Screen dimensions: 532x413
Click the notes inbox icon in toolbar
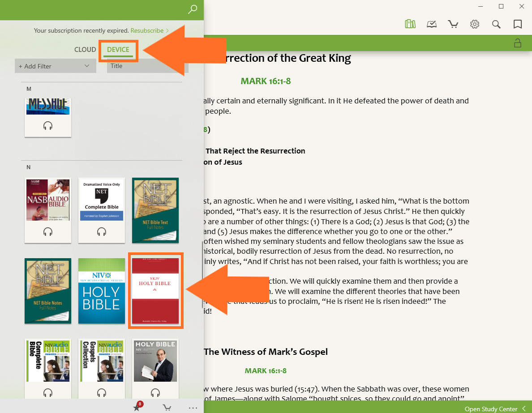click(x=432, y=24)
